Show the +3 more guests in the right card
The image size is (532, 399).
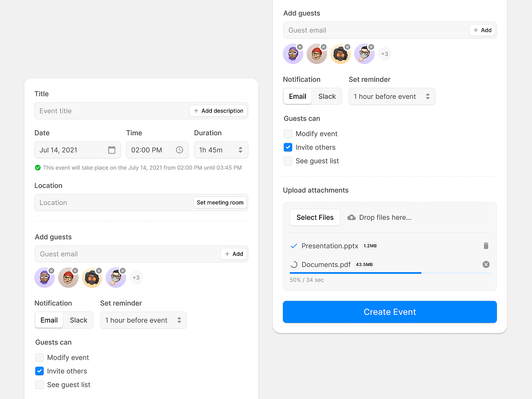[x=385, y=54]
